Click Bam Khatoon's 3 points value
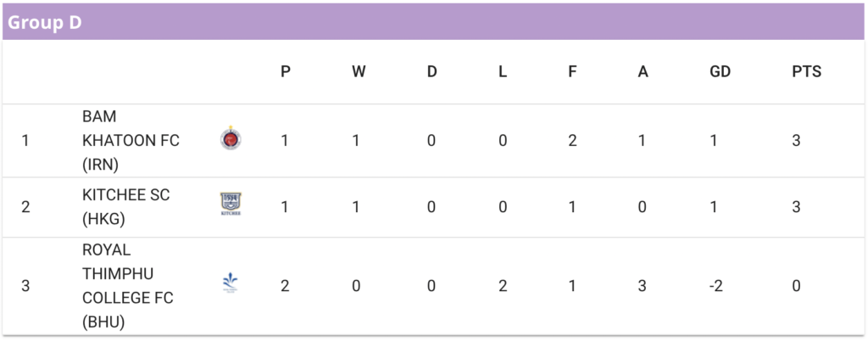This screenshot has width=868, height=342. pos(796,141)
